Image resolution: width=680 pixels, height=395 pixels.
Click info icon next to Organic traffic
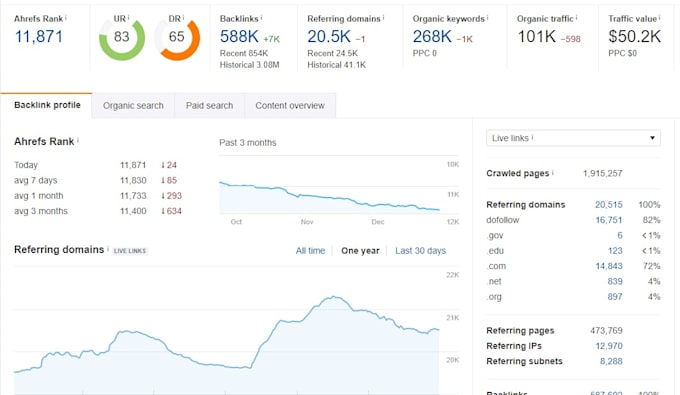(576, 17)
